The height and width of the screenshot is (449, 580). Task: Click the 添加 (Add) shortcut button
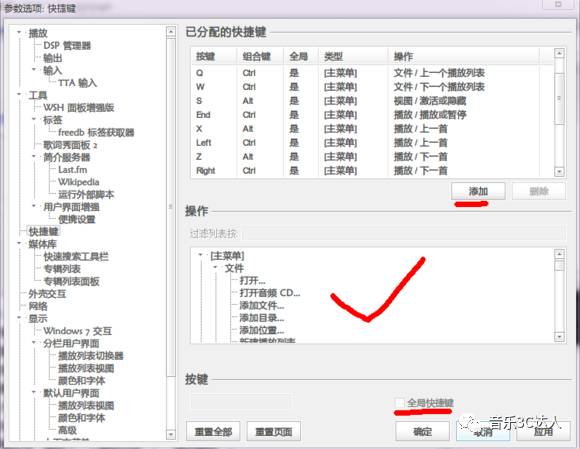tap(478, 191)
